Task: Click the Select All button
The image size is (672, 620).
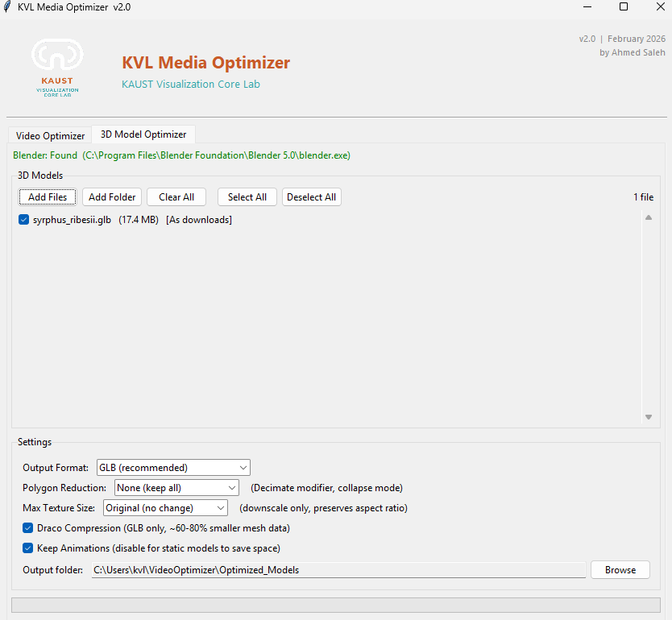Action: point(247,196)
